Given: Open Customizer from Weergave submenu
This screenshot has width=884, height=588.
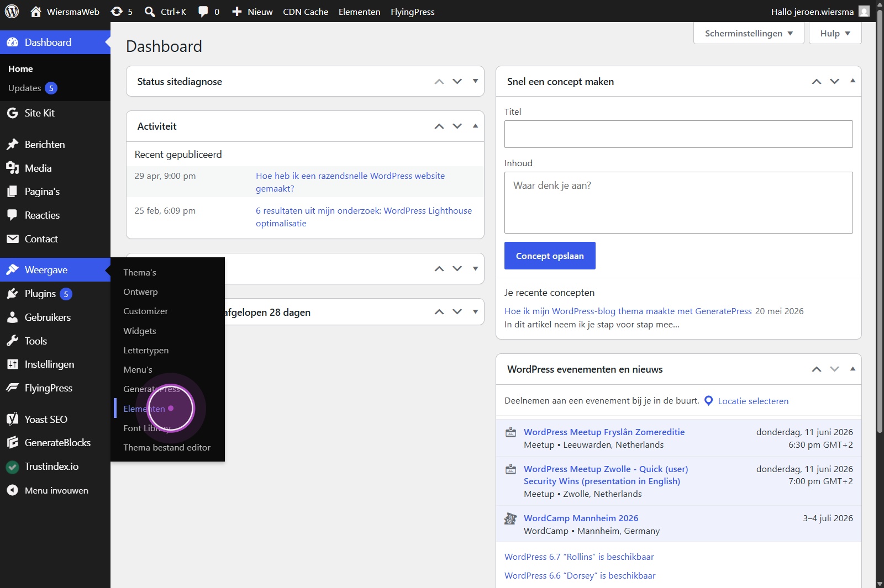Looking at the screenshot, I should [x=145, y=311].
